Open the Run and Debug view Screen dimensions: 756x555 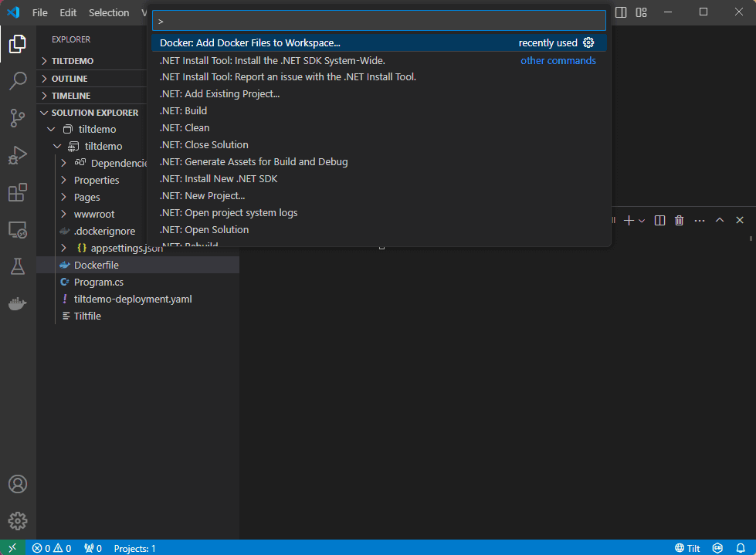[17, 155]
